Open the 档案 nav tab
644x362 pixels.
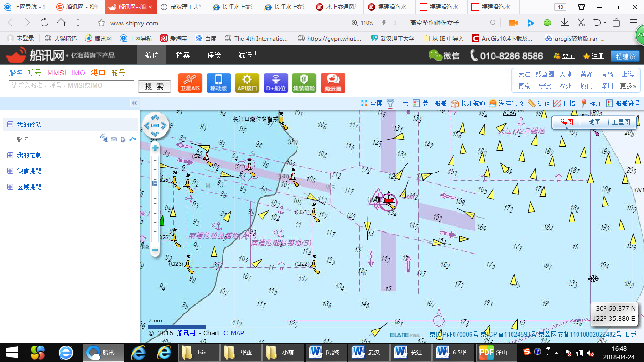[x=183, y=55]
